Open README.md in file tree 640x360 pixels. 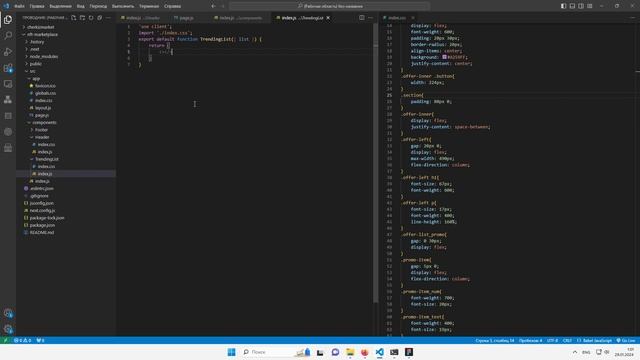tap(42, 232)
